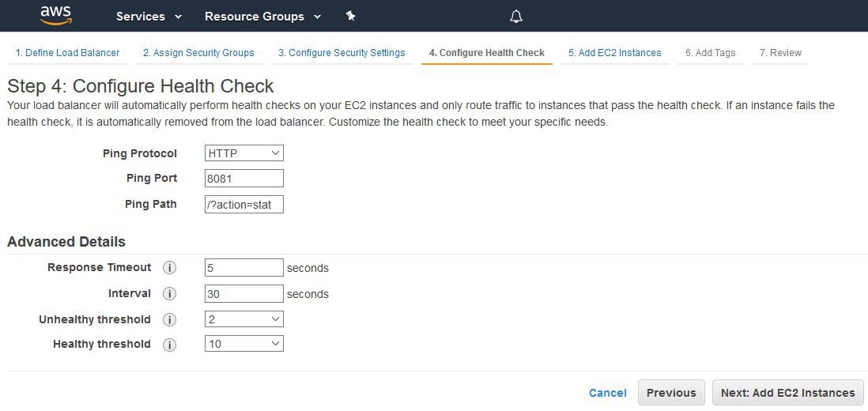868x411 pixels.
Task: Open the Ping Protocol dropdown
Action: (243, 153)
